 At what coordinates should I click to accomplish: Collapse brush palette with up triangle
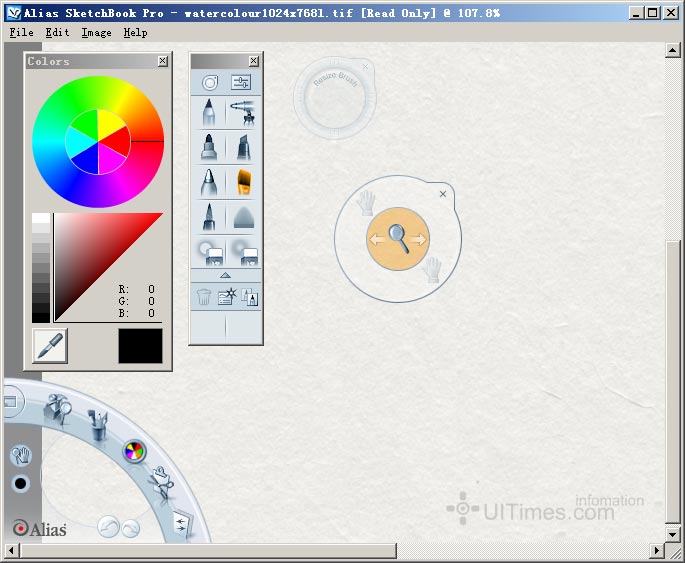pyautogui.click(x=225, y=275)
